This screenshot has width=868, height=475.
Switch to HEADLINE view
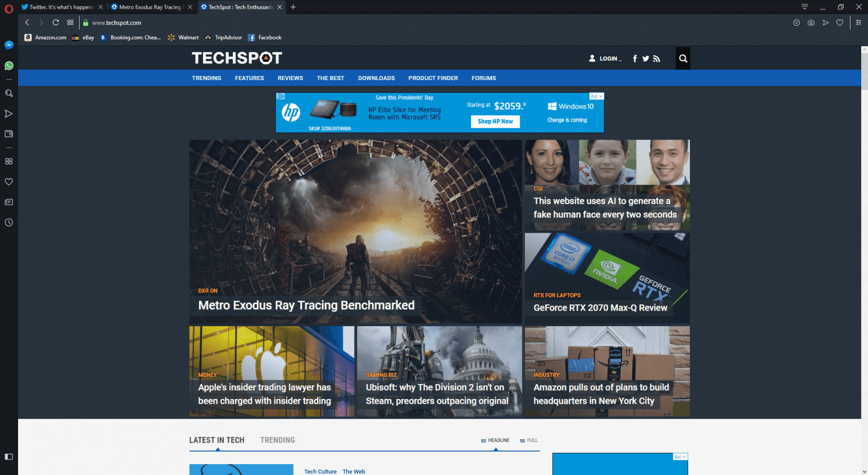point(495,440)
